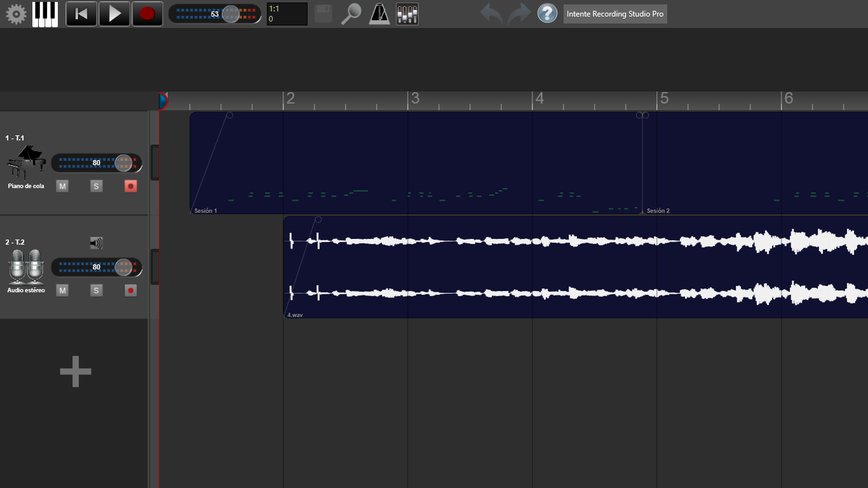Image resolution: width=868 pixels, height=488 pixels.
Task: Jump to bar 4 on the ruler
Action: pyautogui.click(x=539, y=98)
